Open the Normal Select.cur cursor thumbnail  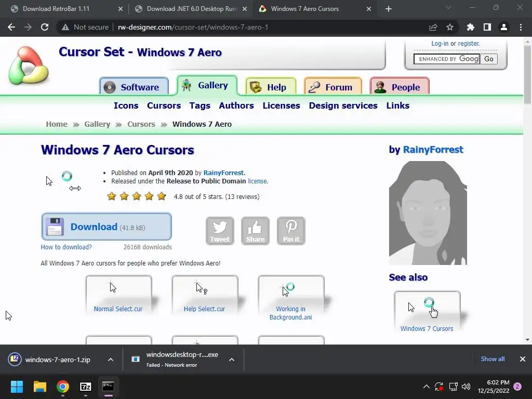pyautogui.click(x=119, y=295)
